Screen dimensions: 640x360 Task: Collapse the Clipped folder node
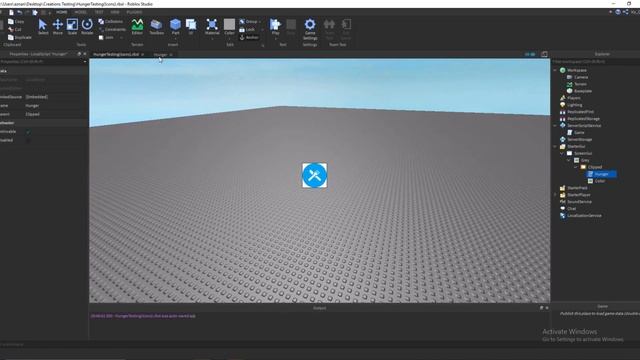576,167
